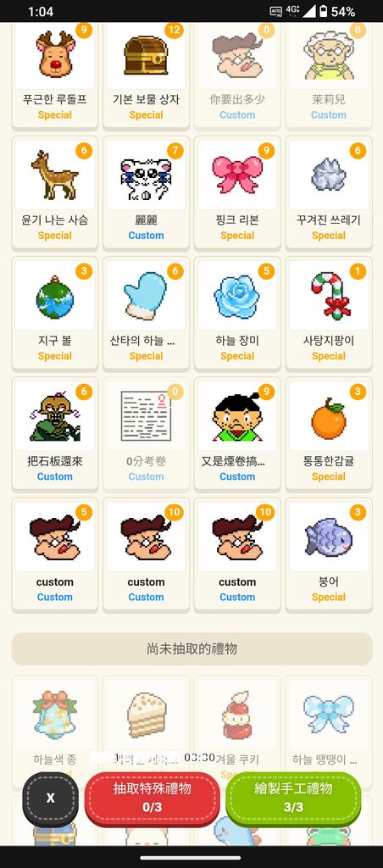Tap the undrawn cake slice gift
The height and width of the screenshot is (868, 383).
146,713
